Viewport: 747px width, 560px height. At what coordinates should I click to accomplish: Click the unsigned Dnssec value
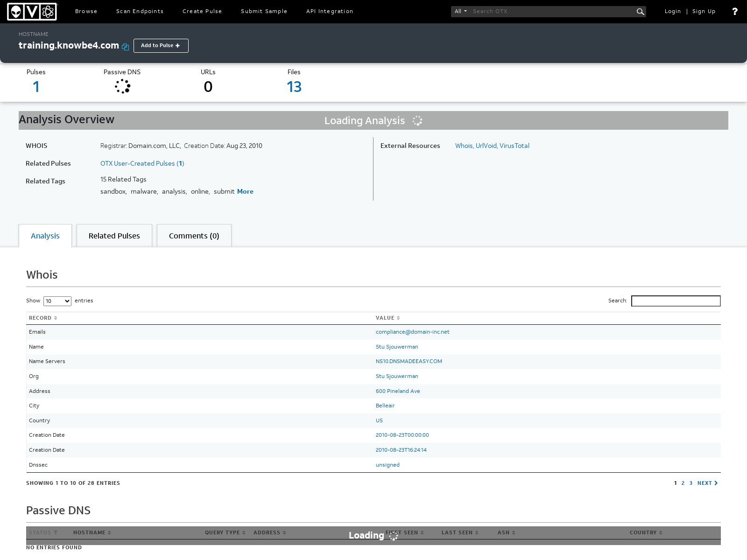click(x=388, y=465)
